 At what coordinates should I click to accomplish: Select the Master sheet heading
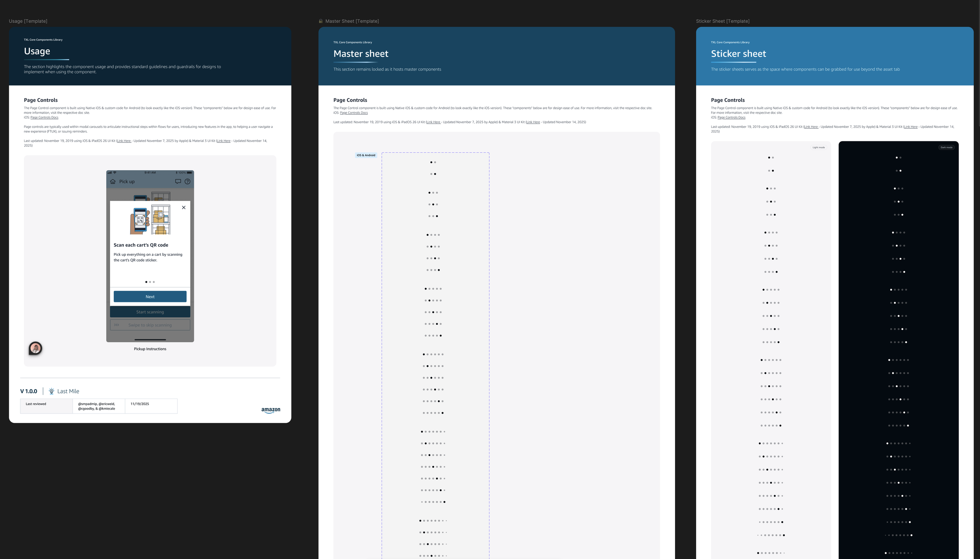point(361,54)
